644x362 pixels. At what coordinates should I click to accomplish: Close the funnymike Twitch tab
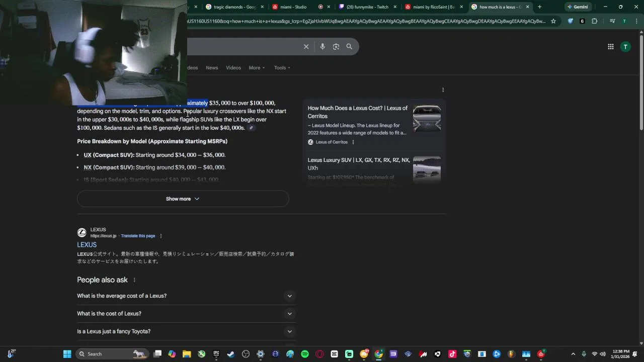coord(395,7)
